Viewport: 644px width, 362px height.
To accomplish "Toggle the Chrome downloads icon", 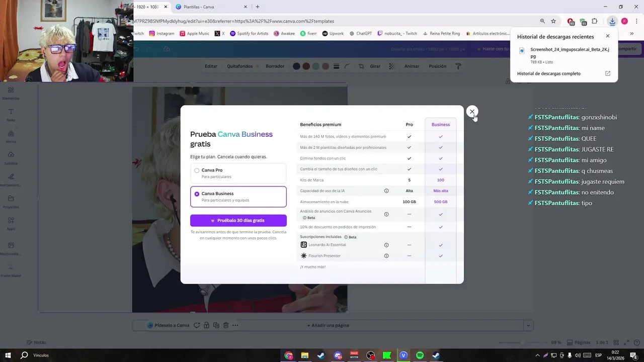I will pos(612,21).
